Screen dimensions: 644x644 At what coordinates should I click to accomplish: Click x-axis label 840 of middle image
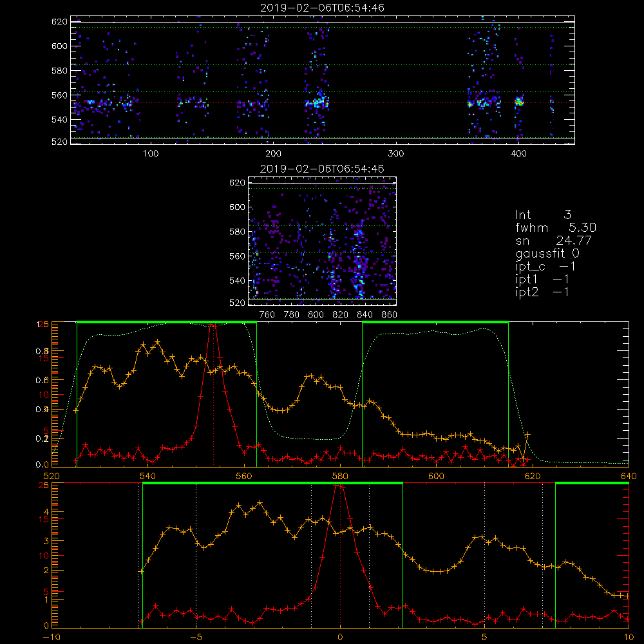[365, 315]
